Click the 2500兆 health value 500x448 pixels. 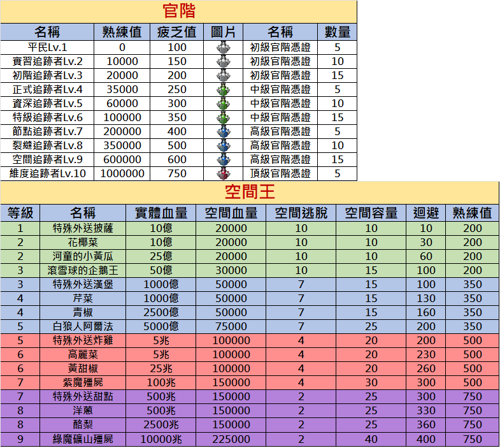pos(161,425)
